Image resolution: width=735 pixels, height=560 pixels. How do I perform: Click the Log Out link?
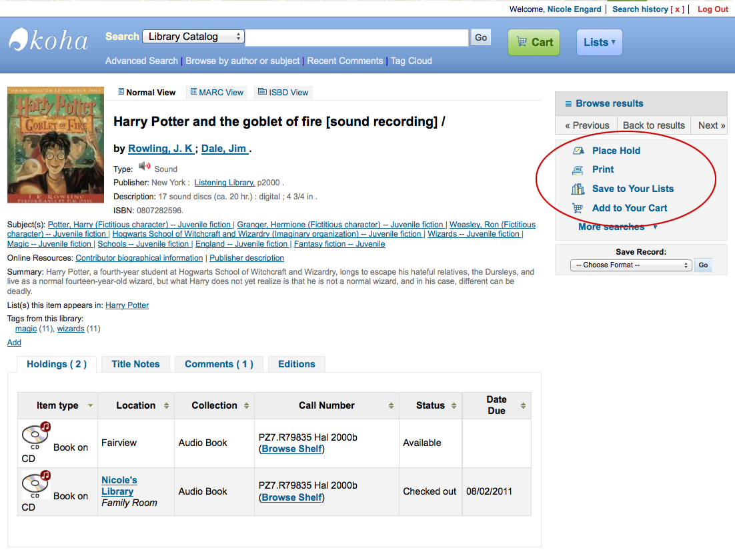click(x=712, y=9)
